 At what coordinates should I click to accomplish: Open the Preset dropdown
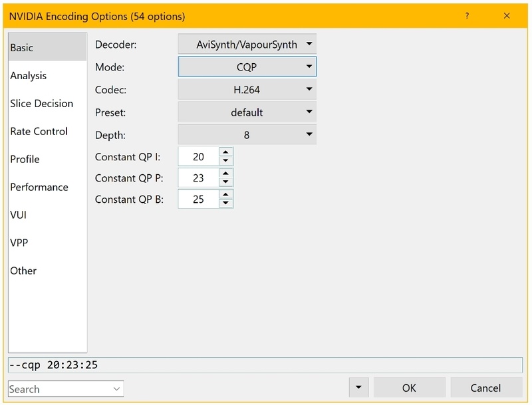[247, 112]
